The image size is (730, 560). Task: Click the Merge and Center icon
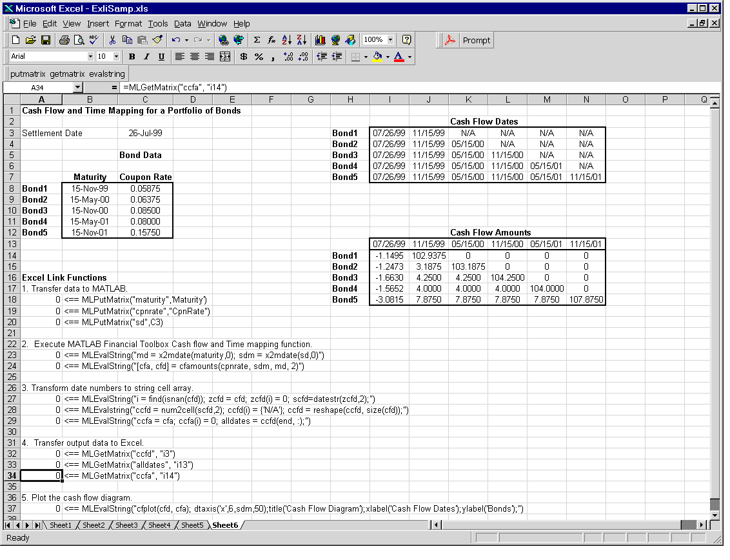click(225, 57)
